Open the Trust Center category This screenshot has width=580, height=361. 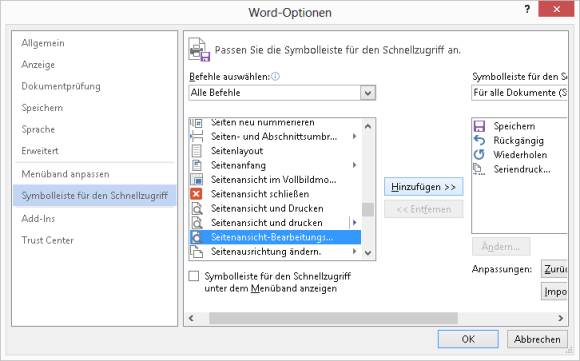click(48, 240)
